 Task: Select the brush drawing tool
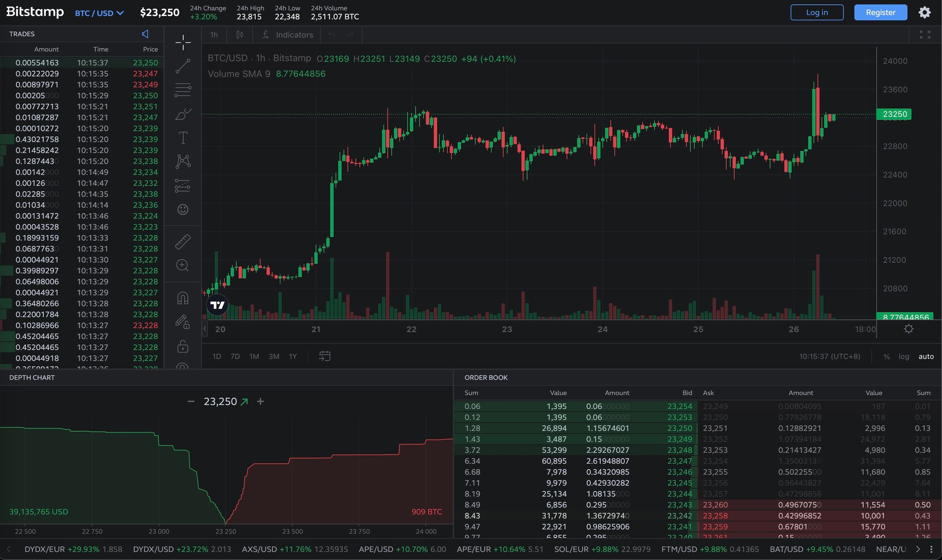[183, 114]
